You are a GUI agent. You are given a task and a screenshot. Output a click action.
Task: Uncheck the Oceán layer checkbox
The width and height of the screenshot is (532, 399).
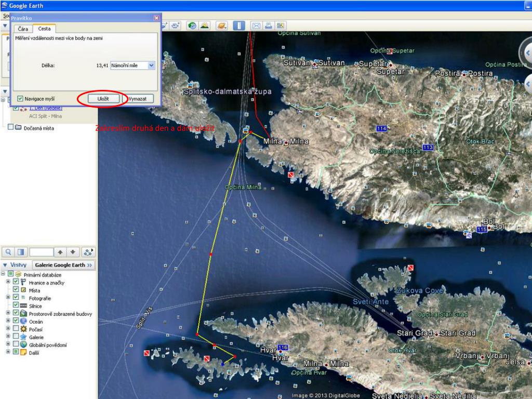coord(16,321)
